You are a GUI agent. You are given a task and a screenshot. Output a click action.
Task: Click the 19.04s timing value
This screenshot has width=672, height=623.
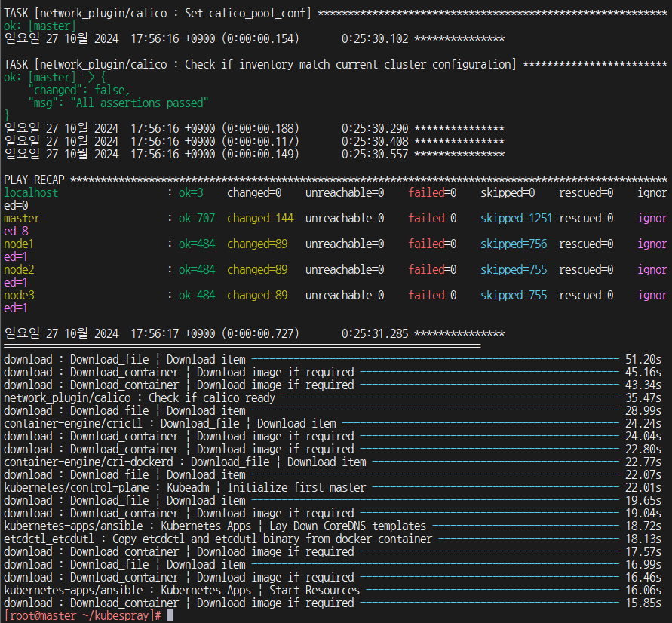643,514
